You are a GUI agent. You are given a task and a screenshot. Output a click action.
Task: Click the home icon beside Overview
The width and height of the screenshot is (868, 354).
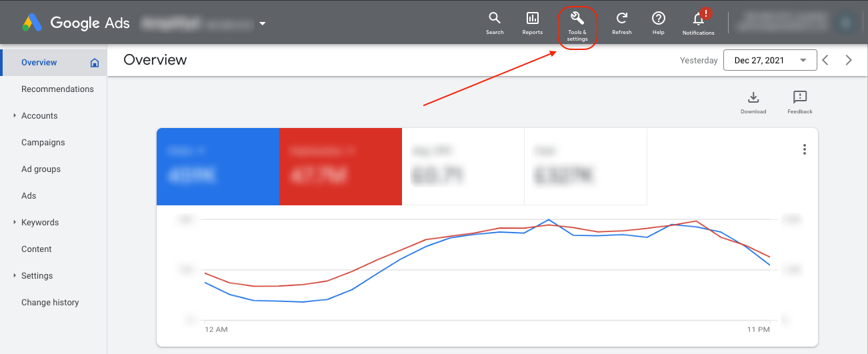pos(95,63)
